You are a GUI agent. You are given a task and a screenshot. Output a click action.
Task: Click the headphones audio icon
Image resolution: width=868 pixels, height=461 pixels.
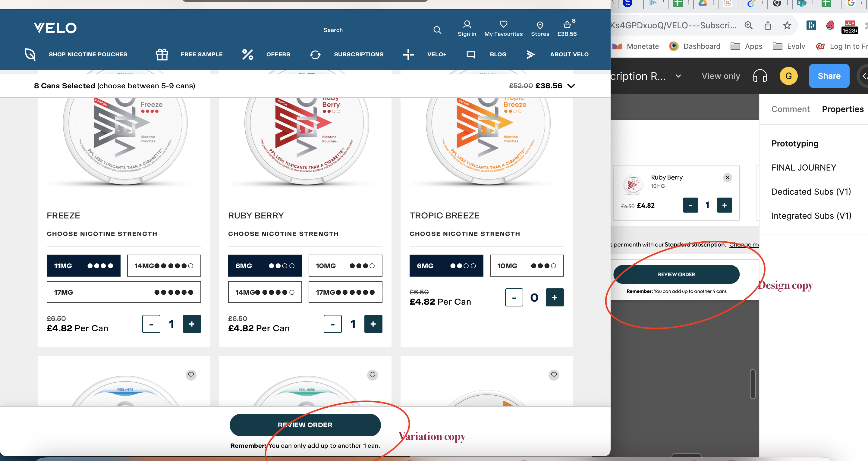[760, 76]
